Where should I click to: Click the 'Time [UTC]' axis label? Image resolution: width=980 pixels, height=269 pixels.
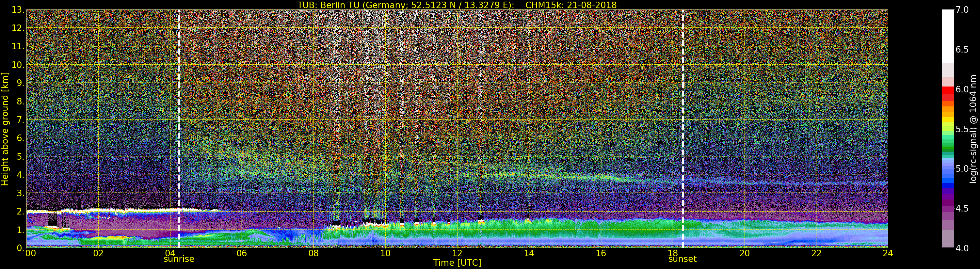[x=457, y=263]
